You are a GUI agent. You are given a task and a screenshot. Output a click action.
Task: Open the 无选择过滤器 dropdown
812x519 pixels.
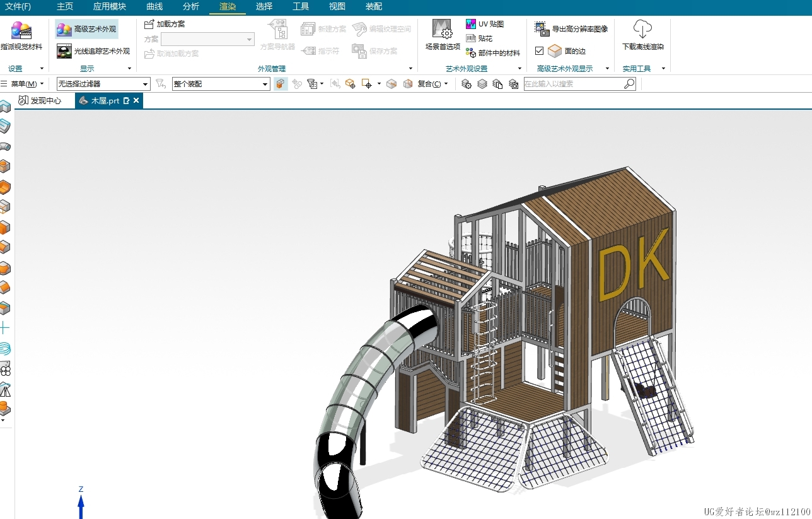coord(103,84)
